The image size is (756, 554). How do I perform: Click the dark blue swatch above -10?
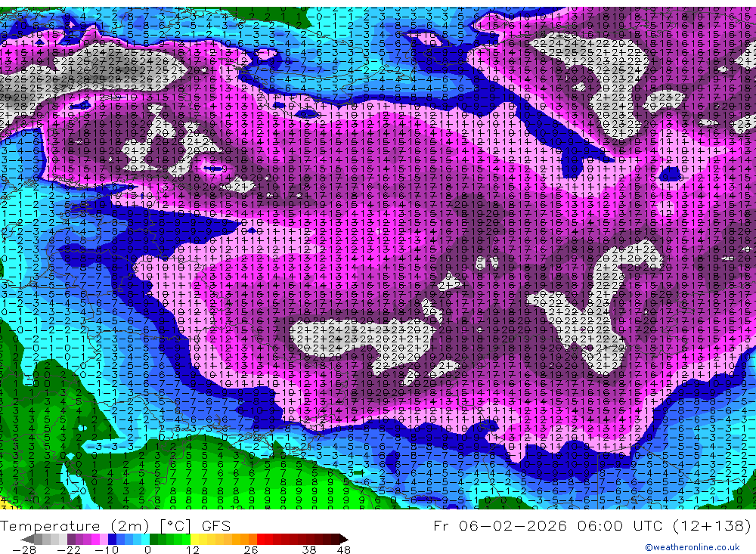coord(112,539)
